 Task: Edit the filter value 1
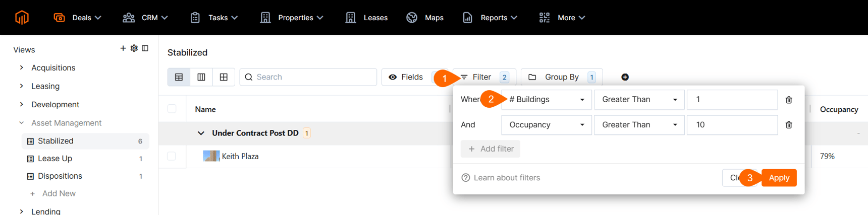[x=732, y=100]
